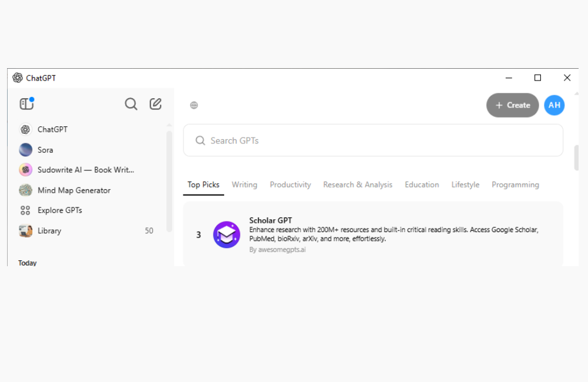Switch to the Productivity tab
The height and width of the screenshot is (382, 588).
(x=290, y=185)
